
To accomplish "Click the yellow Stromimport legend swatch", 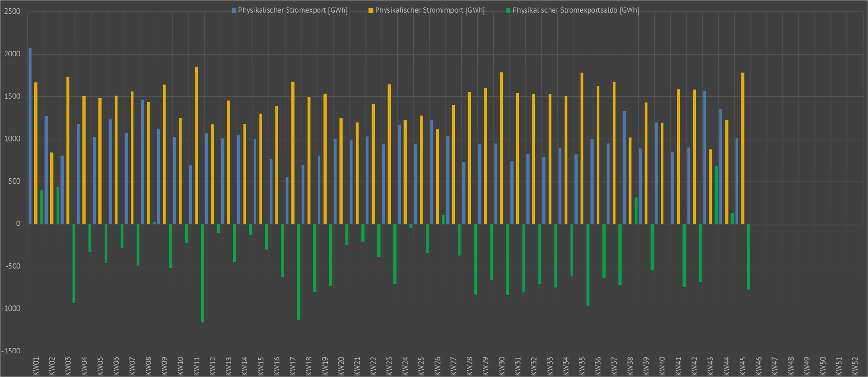I will pyautogui.click(x=371, y=10).
